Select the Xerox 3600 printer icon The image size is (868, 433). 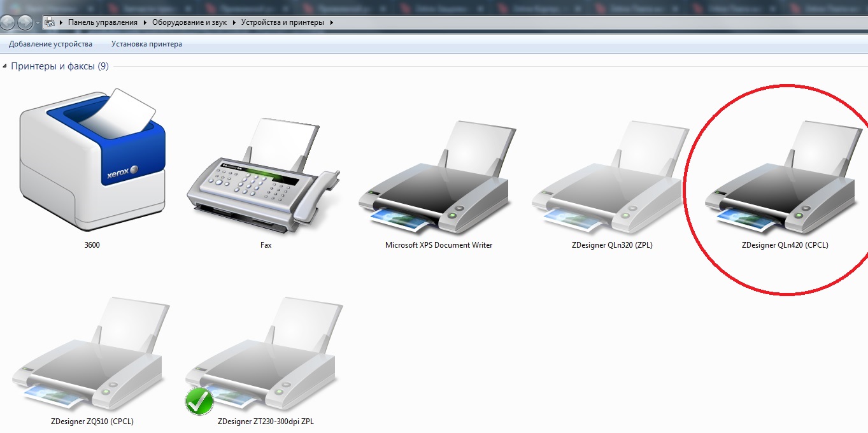point(92,162)
